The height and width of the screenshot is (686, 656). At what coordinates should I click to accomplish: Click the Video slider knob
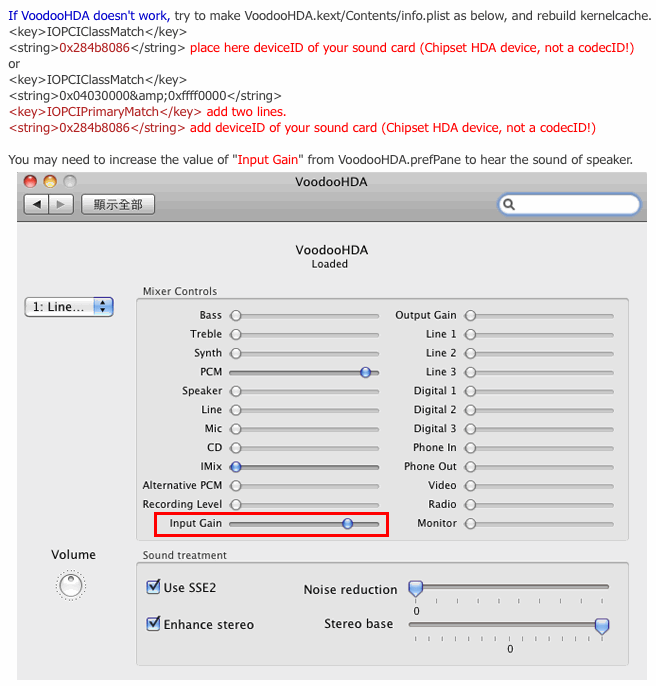[470, 486]
